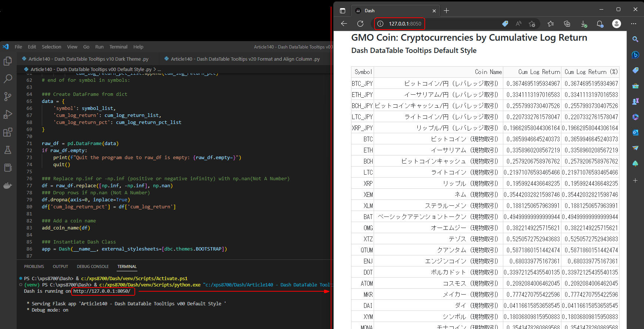Open Source Control view in VS Code

coord(8,97)
